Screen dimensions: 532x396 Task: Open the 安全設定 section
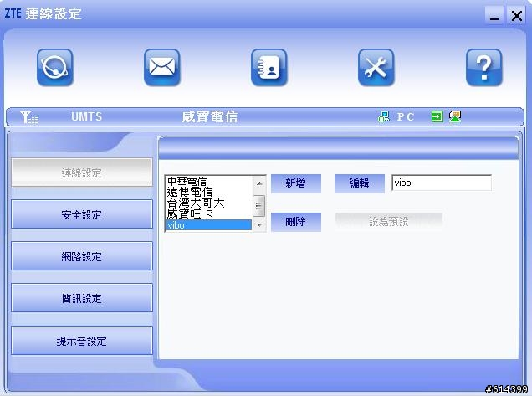82,214
